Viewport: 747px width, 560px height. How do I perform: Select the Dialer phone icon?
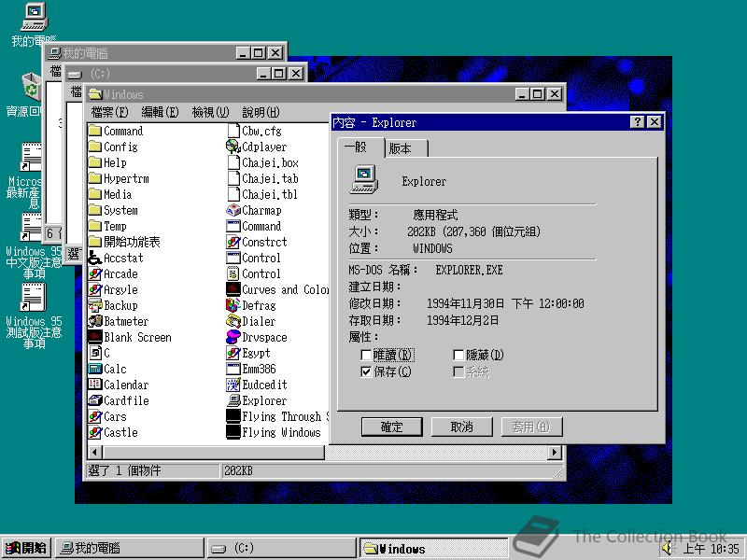[233, 321]
